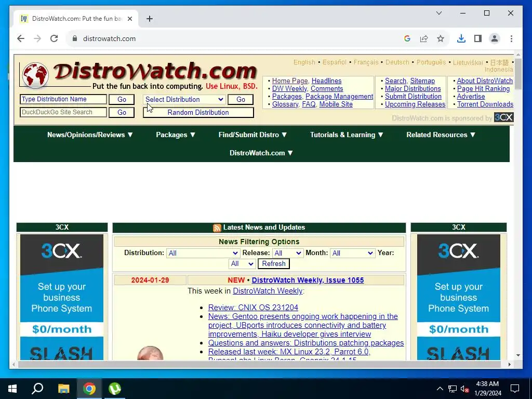
Task: Expand Tutorials & Learning menu
Action: [347, 135]
